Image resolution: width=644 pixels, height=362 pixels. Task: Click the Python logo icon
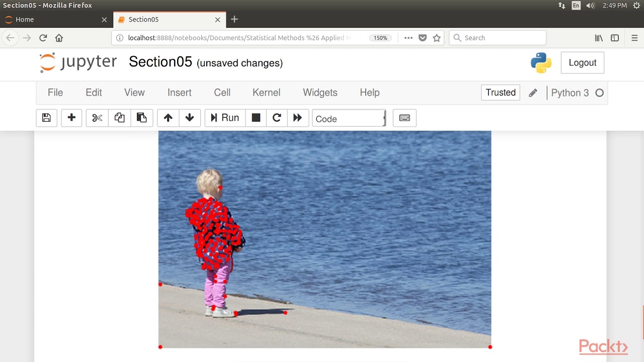[541, 63]
